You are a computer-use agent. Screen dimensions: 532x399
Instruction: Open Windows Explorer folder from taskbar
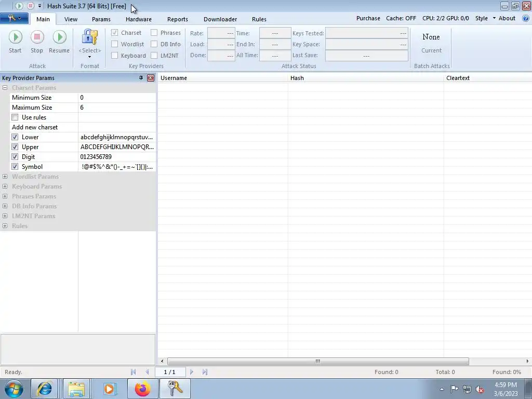[76, 389]
